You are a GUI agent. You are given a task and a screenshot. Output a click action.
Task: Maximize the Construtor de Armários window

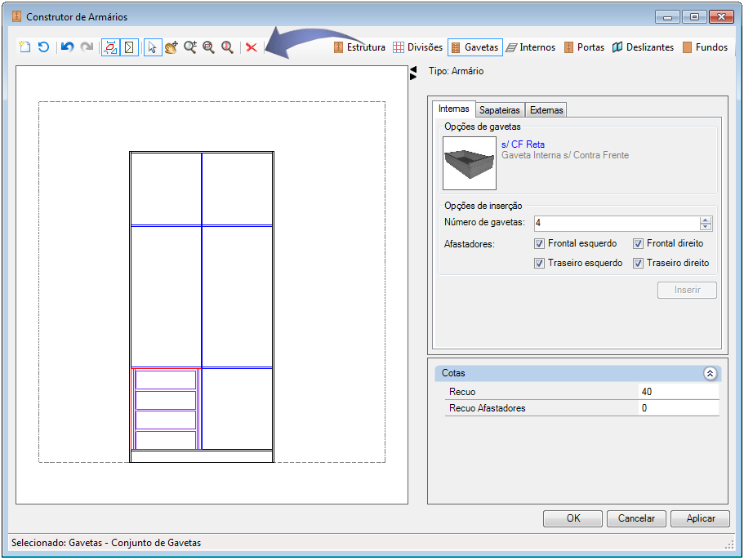click(x=694, y=17)
